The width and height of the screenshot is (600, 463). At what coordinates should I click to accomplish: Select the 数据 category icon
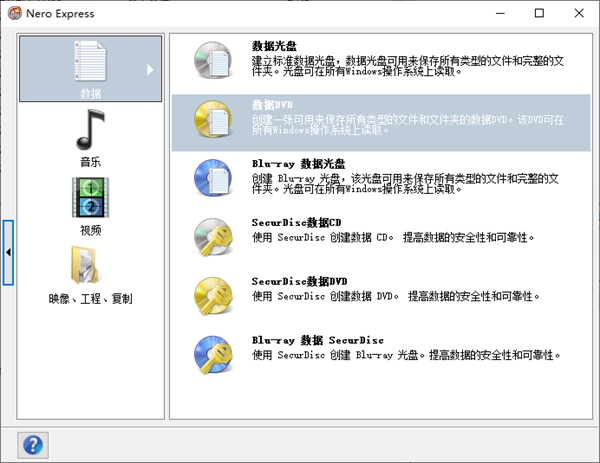90,61
